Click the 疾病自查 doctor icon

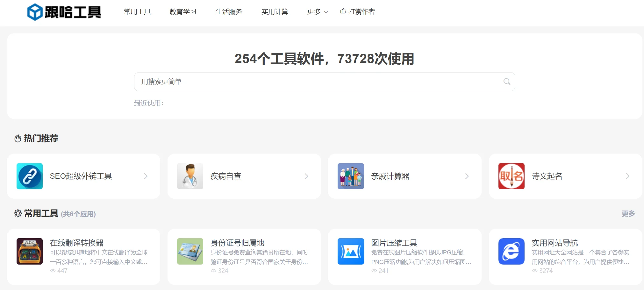coord(190,176)
